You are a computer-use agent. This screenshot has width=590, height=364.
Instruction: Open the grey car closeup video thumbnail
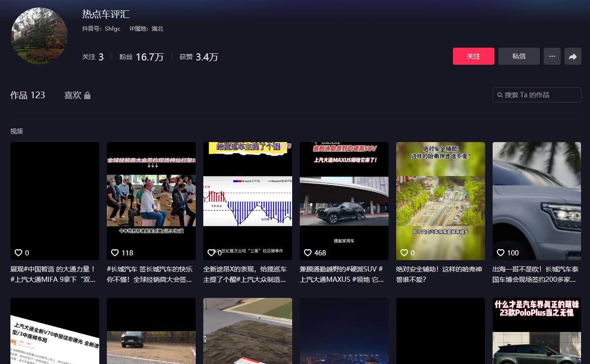[x=537, y=201]
